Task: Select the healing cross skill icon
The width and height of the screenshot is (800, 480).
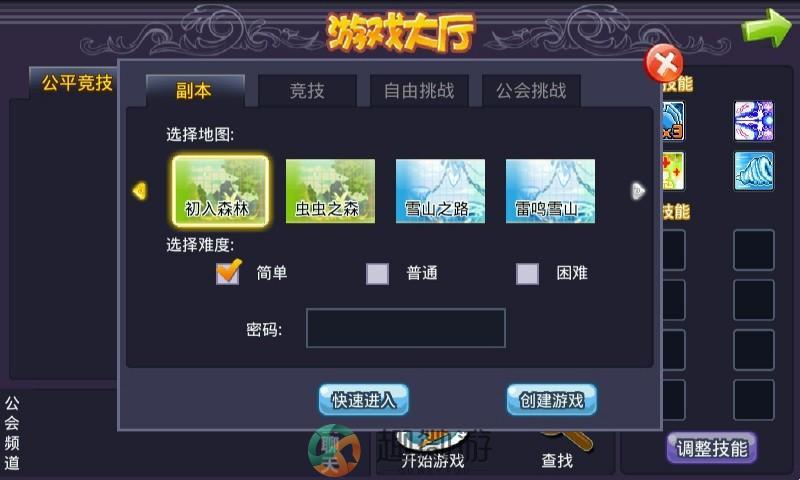Action: click(x=673, y=171)
